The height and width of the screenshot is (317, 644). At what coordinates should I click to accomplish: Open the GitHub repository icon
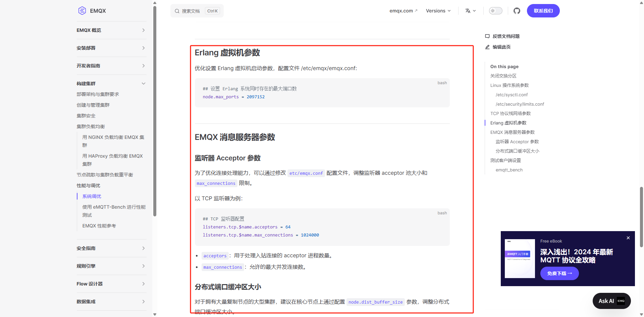[x=517, y=11]
